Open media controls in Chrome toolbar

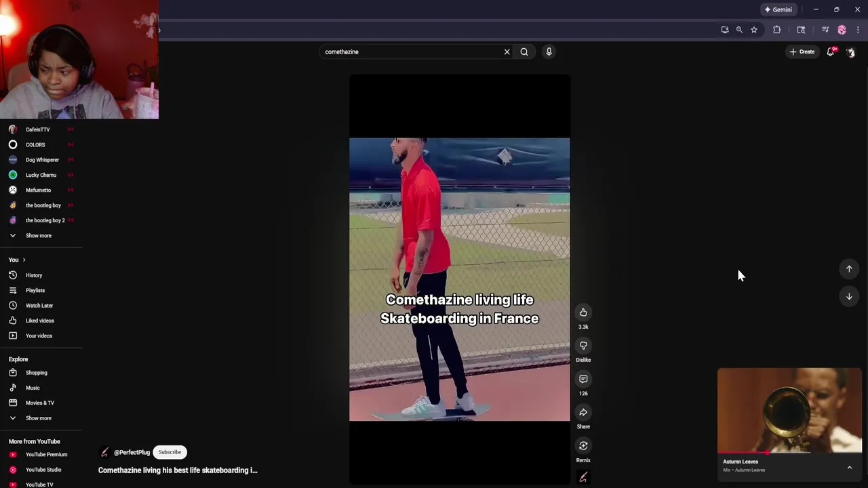[x=825, y=30]
